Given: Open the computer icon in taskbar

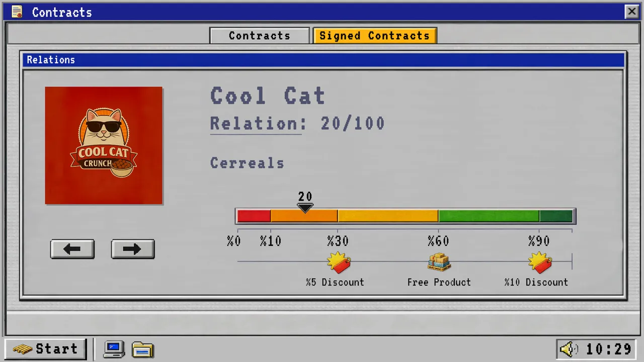Looking at the screenshot, I should pos(114,349).
